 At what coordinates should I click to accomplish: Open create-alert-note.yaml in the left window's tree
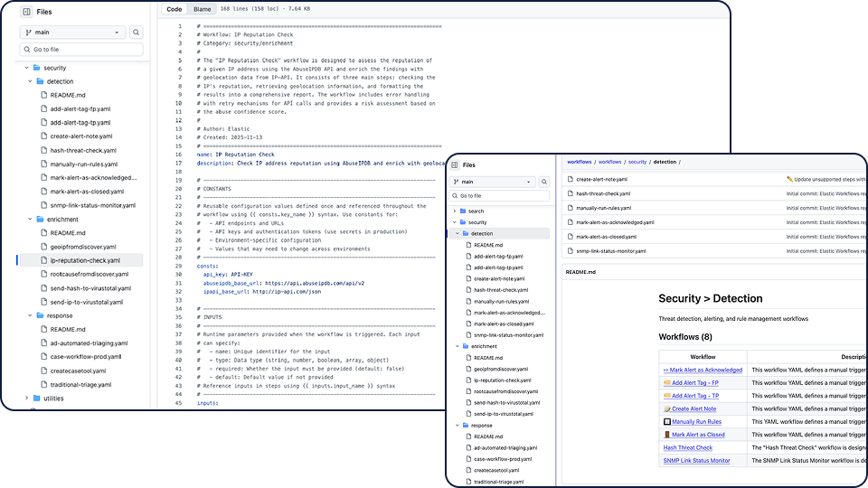(81, 136)
